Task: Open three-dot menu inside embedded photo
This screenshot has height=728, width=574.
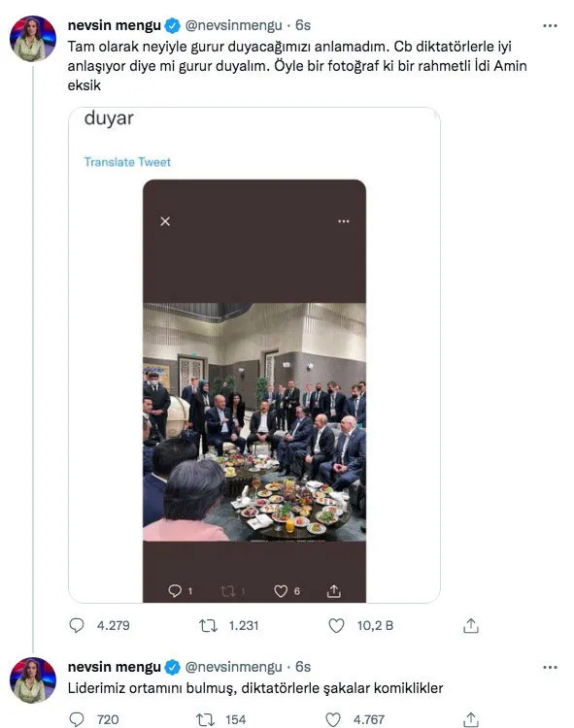Action: tap(344, 221)
